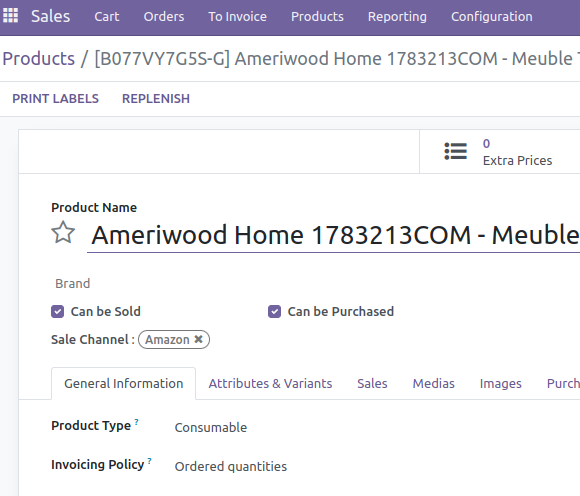Screen dimensions: 580x496
Task: Open the Configuration menu
Action: click(492, 17)
